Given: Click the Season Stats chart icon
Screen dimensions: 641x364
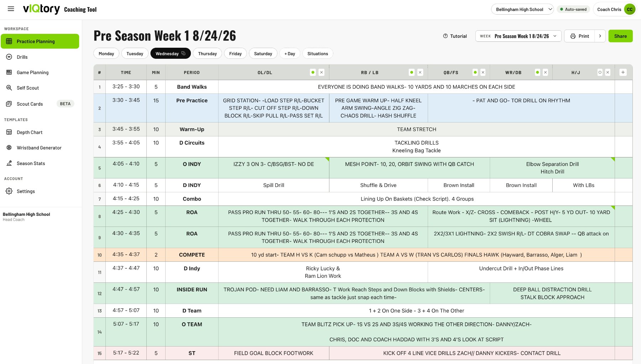Looking at the screenshot, I should (9, 163).
